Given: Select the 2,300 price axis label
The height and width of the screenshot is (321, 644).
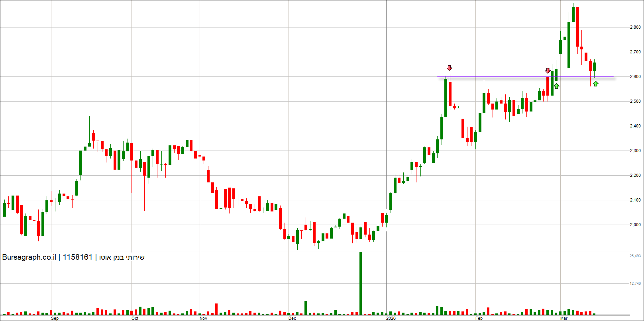Looking at the screenshot, I should [635, 151].
